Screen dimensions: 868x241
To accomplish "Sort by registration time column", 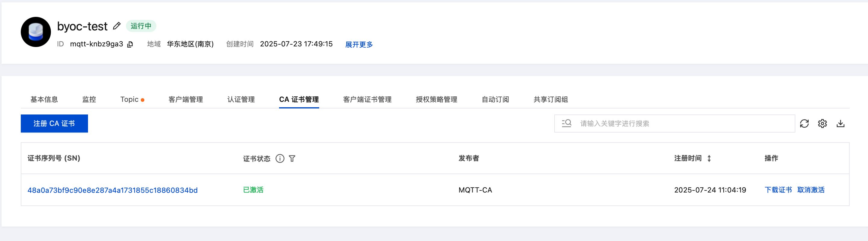I will click(709, 158).
